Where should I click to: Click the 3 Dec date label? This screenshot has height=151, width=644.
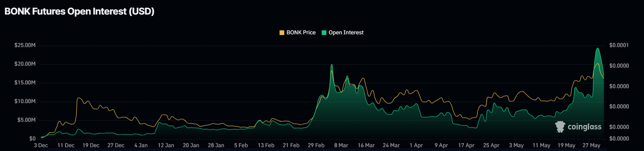(x=41, y=145)
